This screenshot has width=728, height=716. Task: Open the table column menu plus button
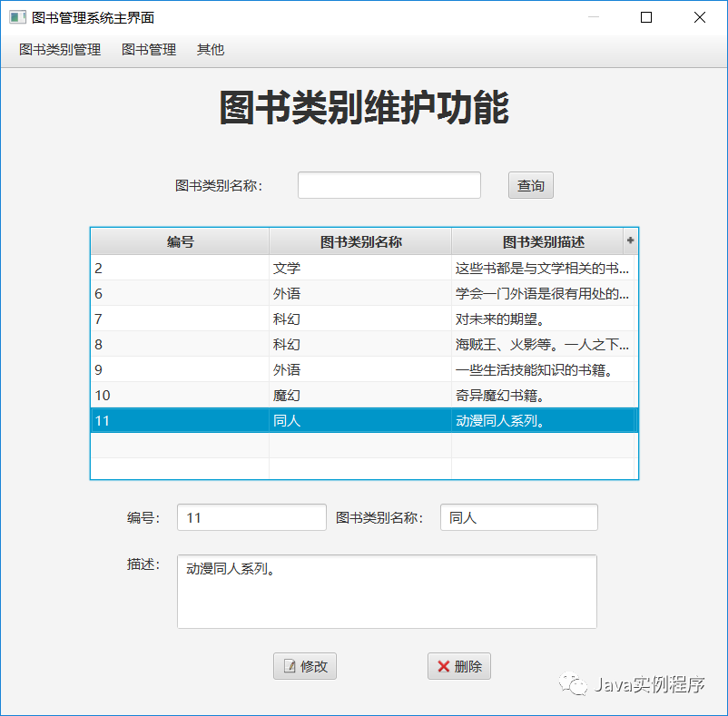point(631,240)
